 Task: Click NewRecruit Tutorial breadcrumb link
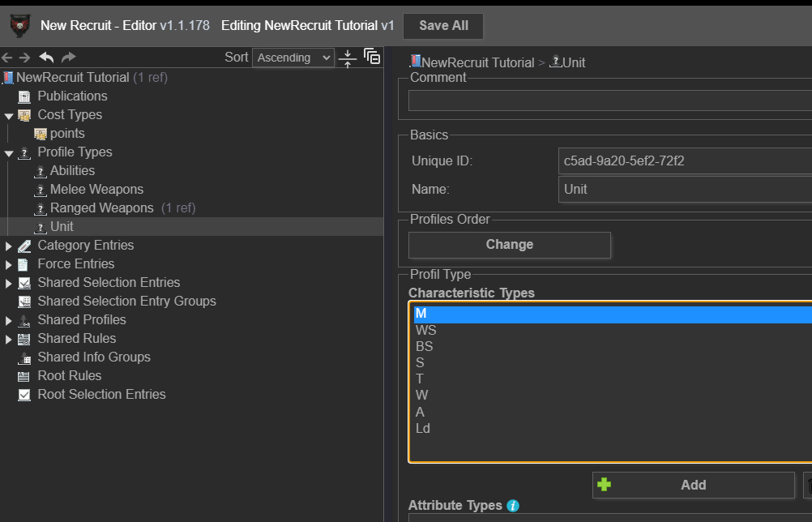pyautogui.click(x=477, y=62)
